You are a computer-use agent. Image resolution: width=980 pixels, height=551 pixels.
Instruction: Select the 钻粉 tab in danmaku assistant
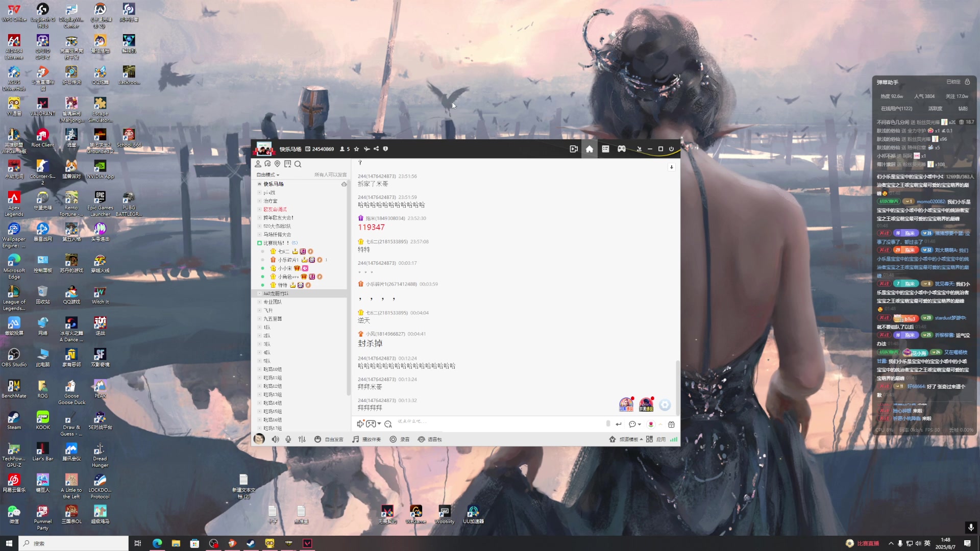coord(963,109)
